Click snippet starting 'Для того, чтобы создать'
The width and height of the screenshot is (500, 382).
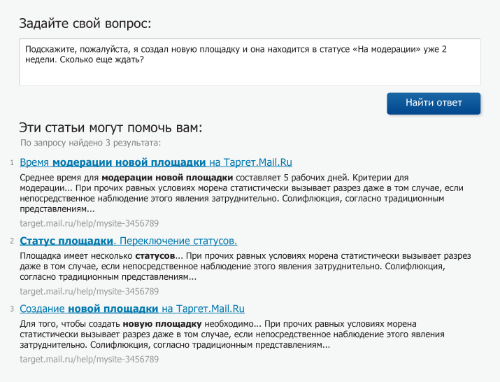(x=232, y=334)
